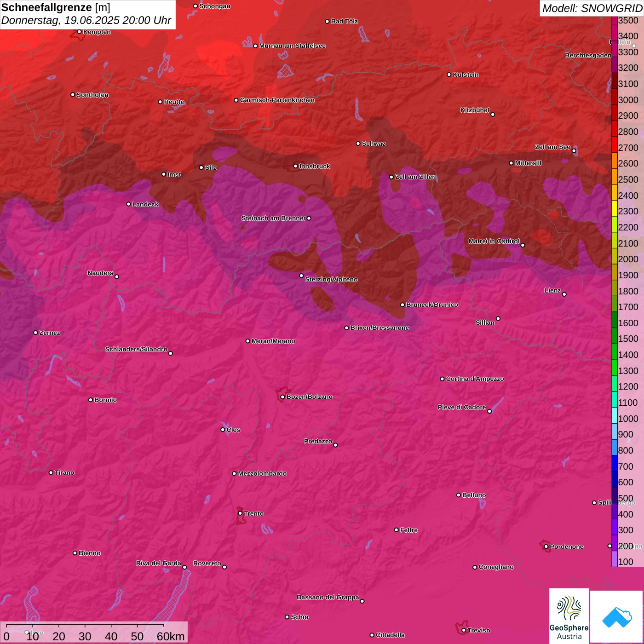
Task: Click the 'Zell am See' label
Action: coord(552,147)
